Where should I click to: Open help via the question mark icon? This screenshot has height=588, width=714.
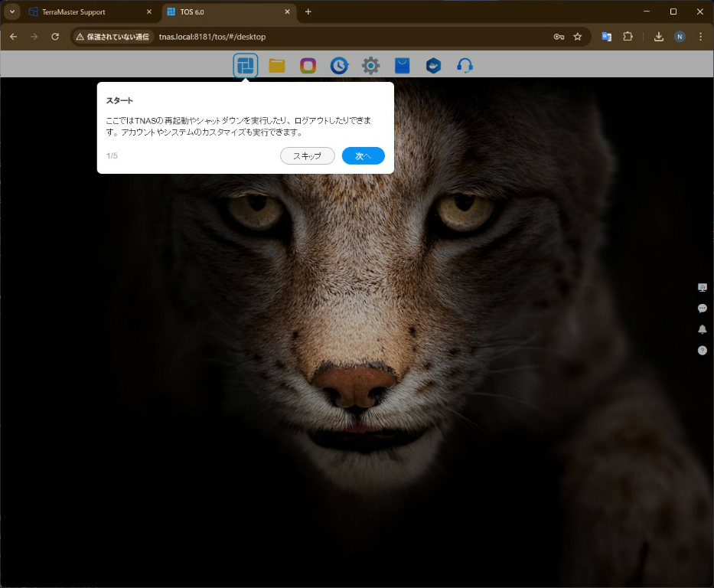point(702,350)
